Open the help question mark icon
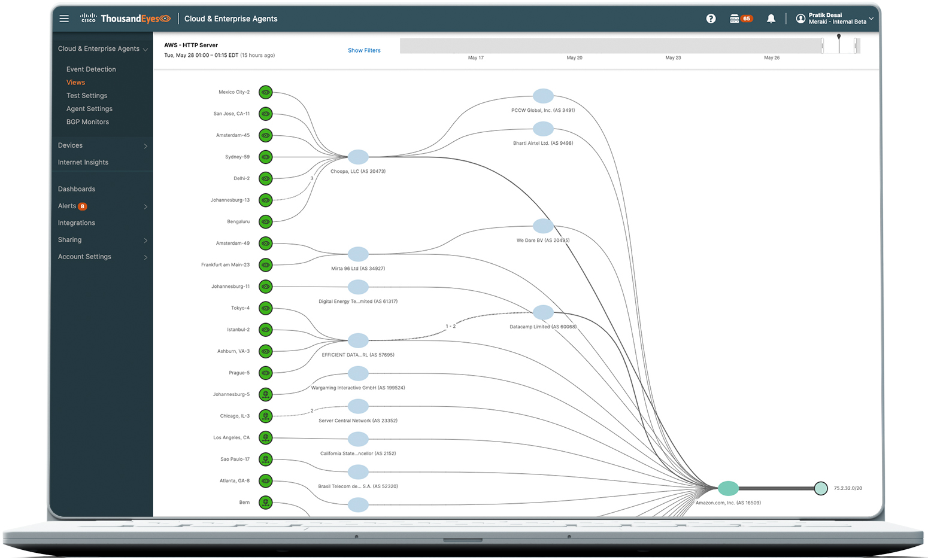Viewport: 928px width, 560px height. tap(711, 18)
